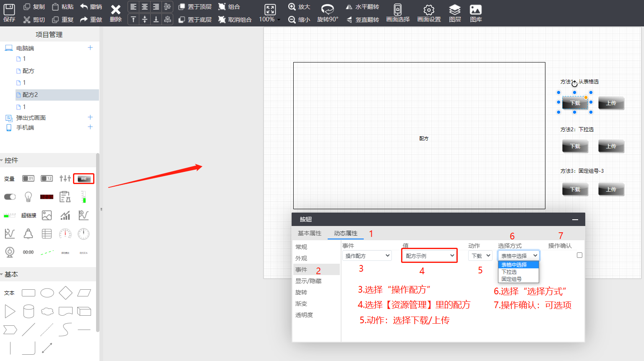
Task: Rotate selection with 旋转90° icon
Action: (x=327, y=13)
